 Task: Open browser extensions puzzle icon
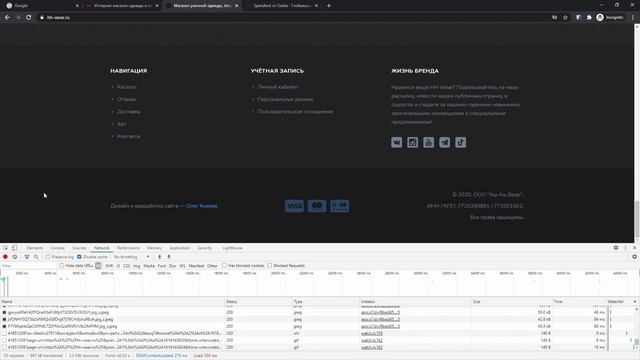(x=589, y=18)
